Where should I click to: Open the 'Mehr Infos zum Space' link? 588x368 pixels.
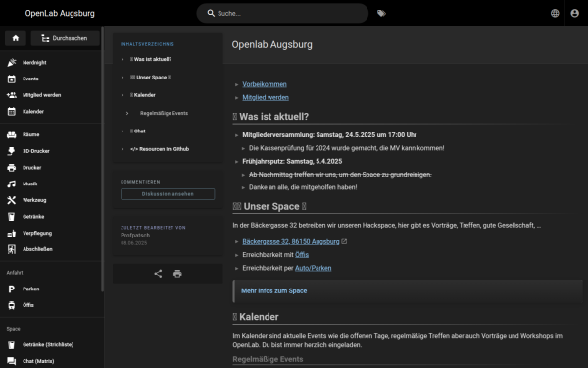coord(274,291)
